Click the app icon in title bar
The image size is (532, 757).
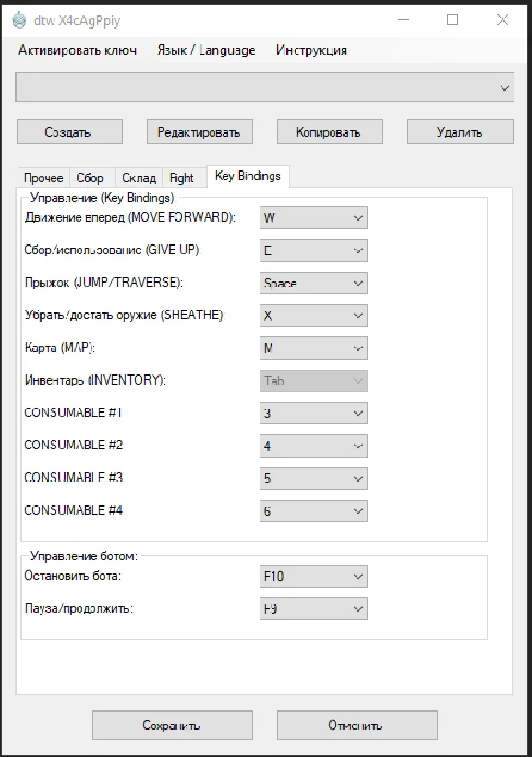click(x=18, y=20)
